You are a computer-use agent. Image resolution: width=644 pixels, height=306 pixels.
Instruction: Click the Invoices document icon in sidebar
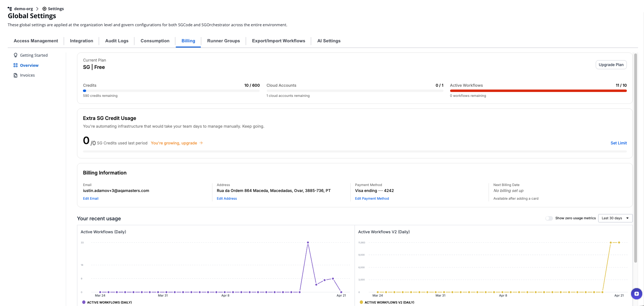[x=15, y=75]
